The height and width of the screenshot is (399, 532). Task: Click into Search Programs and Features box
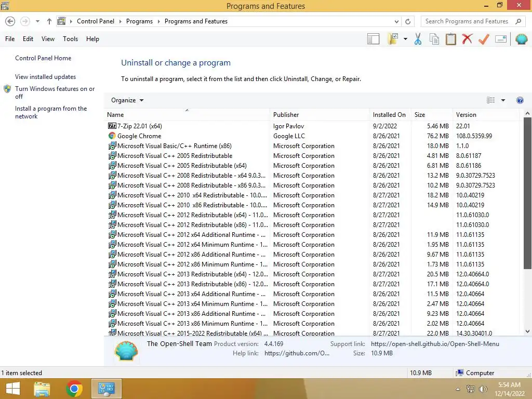(467, 21)
